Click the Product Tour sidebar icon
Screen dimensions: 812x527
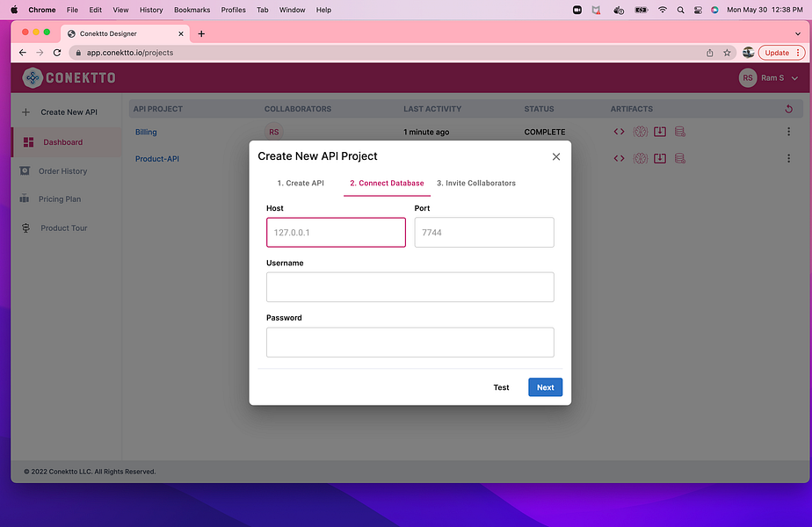coord(25,227)
